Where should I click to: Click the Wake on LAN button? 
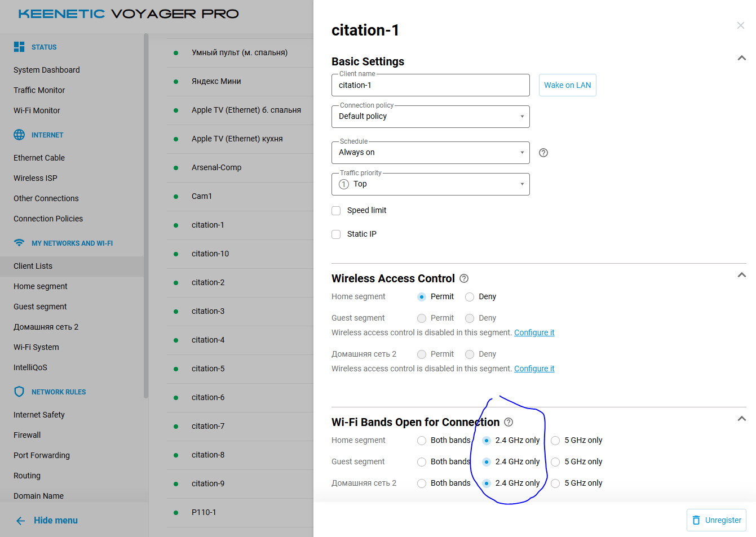point(567,85)
